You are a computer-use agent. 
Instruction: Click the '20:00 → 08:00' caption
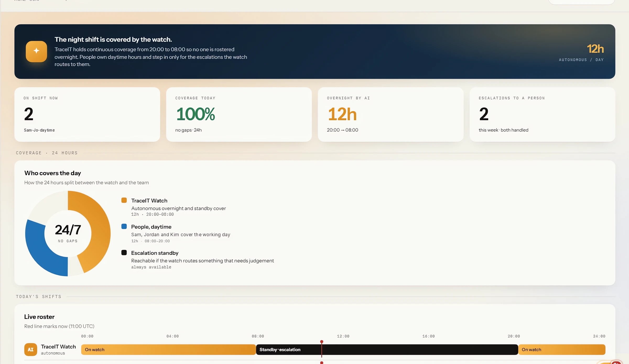(343, 130)
